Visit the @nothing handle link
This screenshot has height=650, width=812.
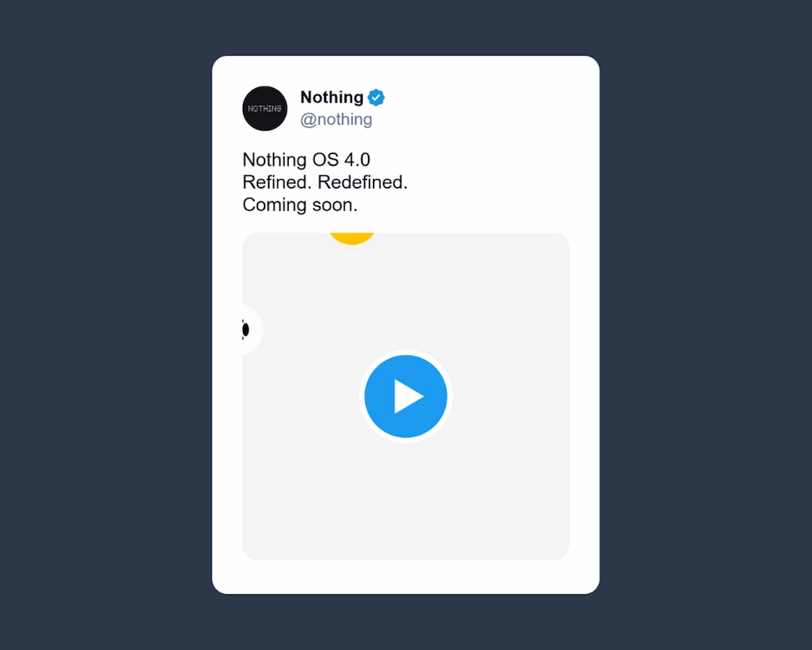coord(336,119)
